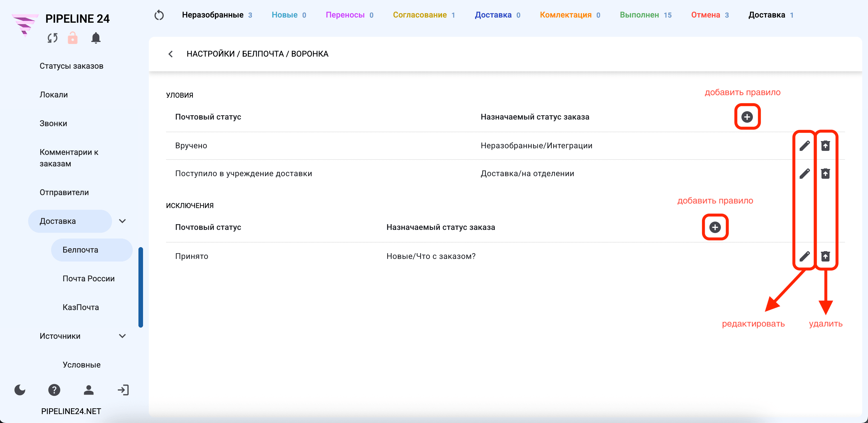Expand the Источники sidebar section
This screenshot has width=868, height=423.
point(123,336)
